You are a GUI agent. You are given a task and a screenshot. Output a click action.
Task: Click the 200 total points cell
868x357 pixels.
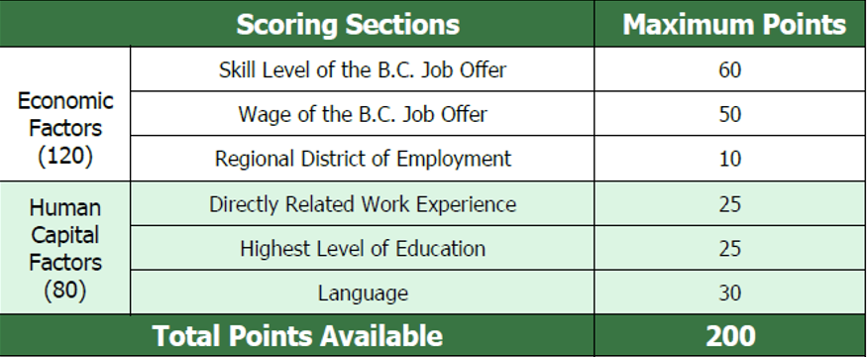tap(730, 336)
